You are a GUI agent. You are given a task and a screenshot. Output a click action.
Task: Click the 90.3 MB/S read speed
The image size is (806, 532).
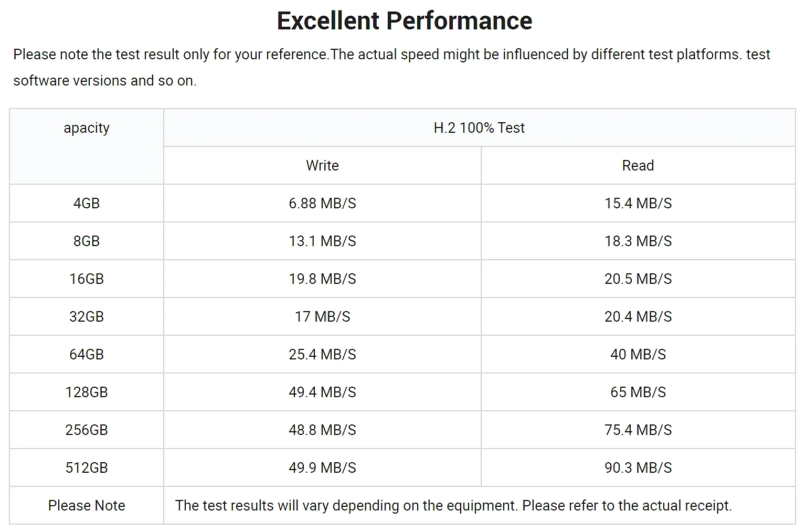coord(638,468)
